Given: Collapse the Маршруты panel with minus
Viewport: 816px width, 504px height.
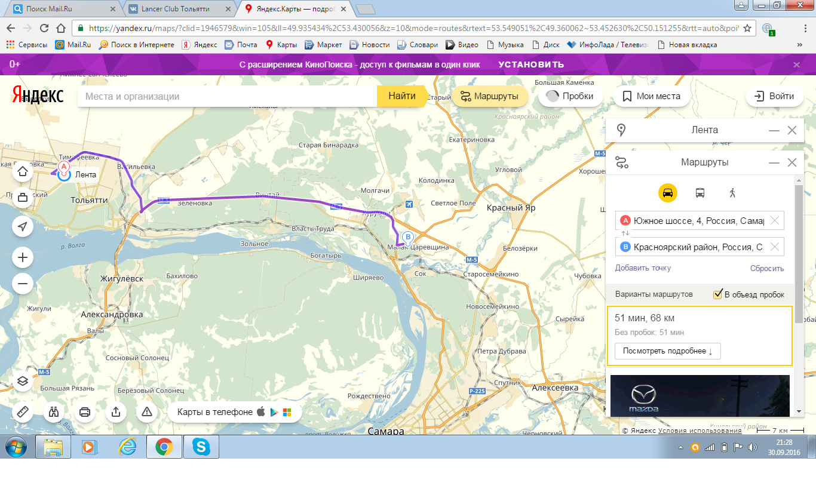Looking at the screenshot, I should click(x=774, y=162).
